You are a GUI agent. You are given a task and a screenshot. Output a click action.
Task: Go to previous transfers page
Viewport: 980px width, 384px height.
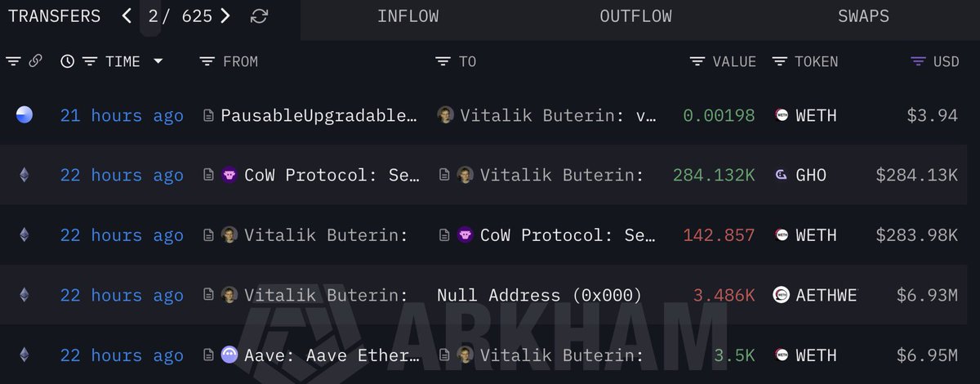[127, 16]
